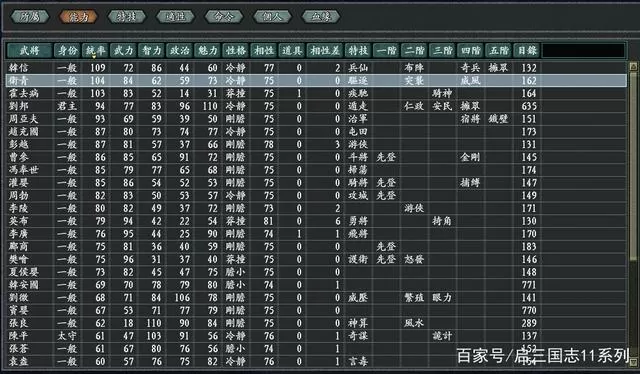Click 君主 status in 劉邦 row
Screen dimensions: 640x374
67,106
